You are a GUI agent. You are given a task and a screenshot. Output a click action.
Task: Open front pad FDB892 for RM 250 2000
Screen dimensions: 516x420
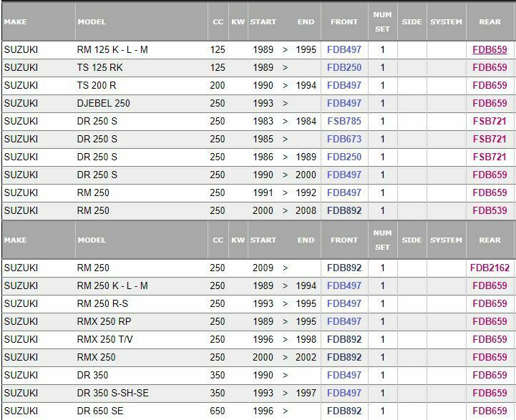[344, 210]
